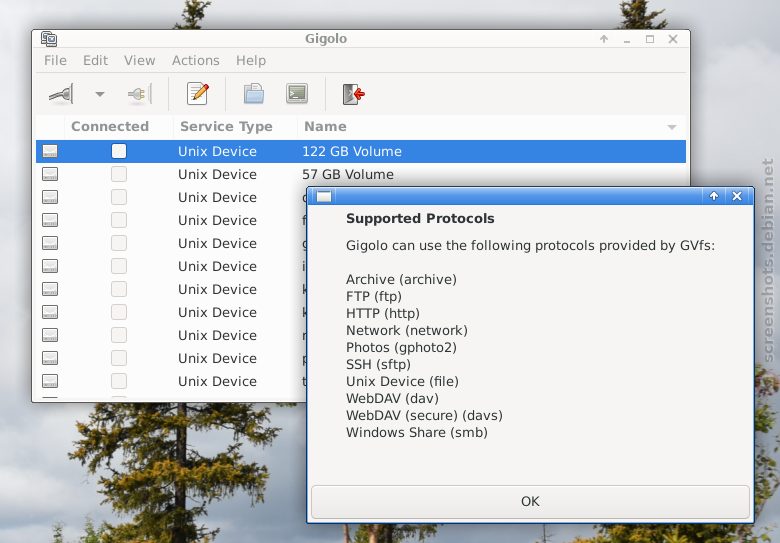This screenshot has height=543, width=780.
Task: Click drive icon of 57 GB Volume row
Action: click(x=50, y=174)
